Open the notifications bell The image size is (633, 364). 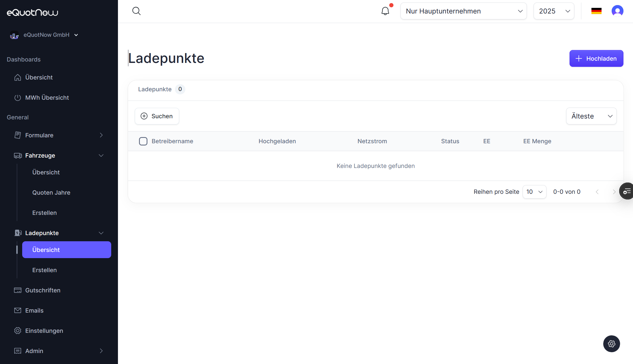(385, 11)
